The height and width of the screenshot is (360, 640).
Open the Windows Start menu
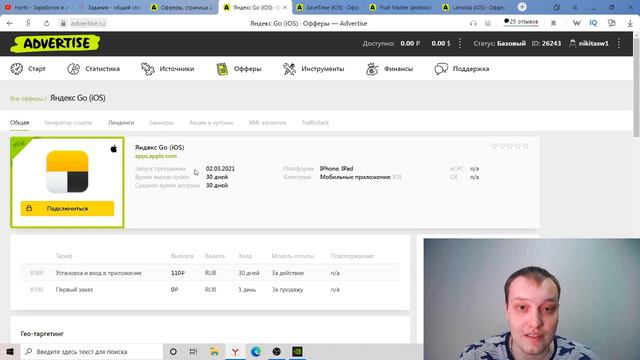coord(10,351)
